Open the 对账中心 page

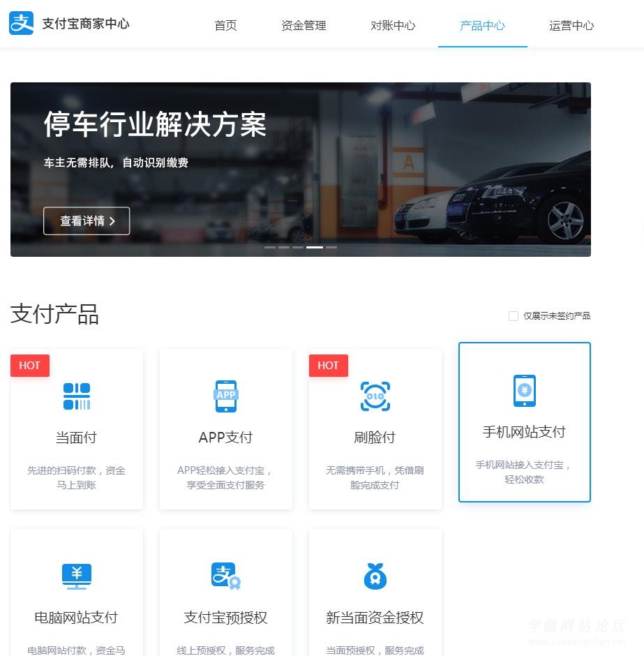pos(393,25)
